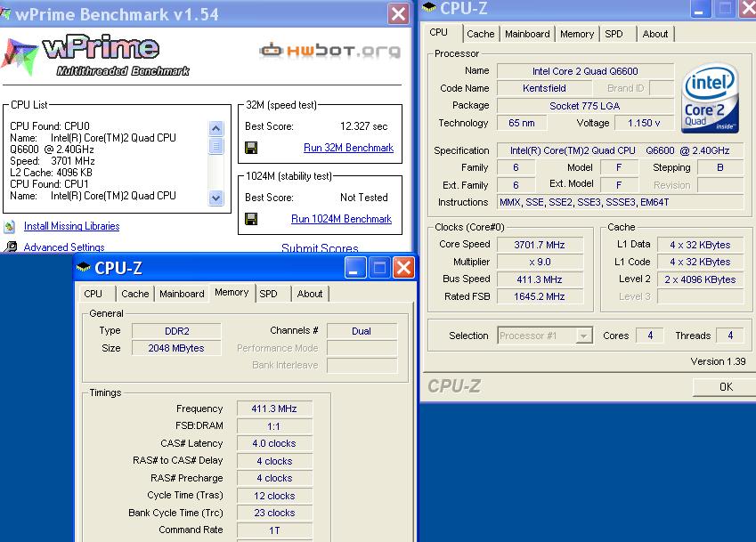Click the Voltage value 1.150 v

click(644, 123)
